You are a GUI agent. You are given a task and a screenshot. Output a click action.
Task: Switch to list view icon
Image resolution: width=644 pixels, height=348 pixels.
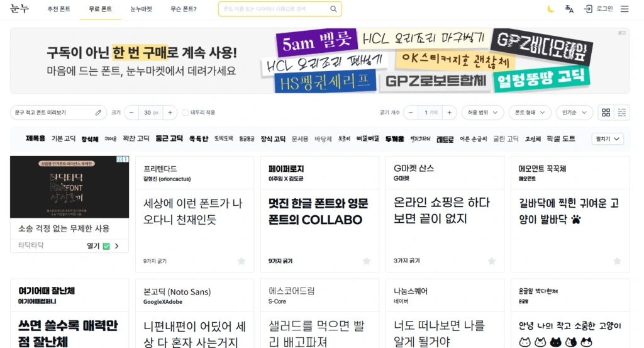click(x=622, y=113)
